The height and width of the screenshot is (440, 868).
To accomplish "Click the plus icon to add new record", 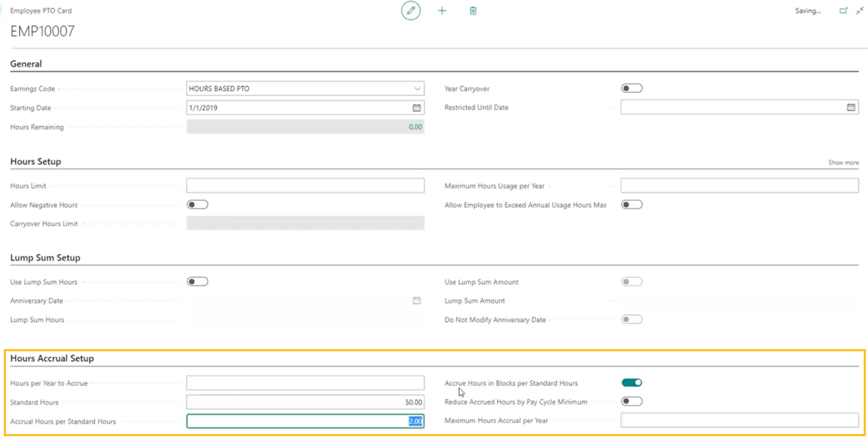I will point(442,11).
